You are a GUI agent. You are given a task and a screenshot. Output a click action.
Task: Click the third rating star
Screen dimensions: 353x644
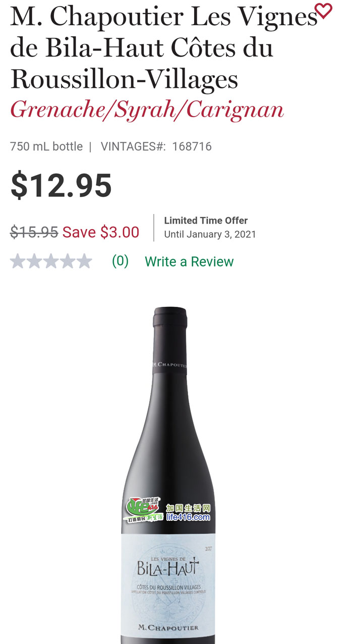pos(51,261)
